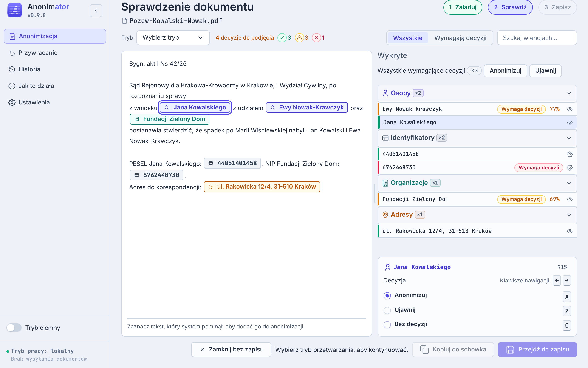Select the Anonimizuj radio option

click(x=387, y=296)
